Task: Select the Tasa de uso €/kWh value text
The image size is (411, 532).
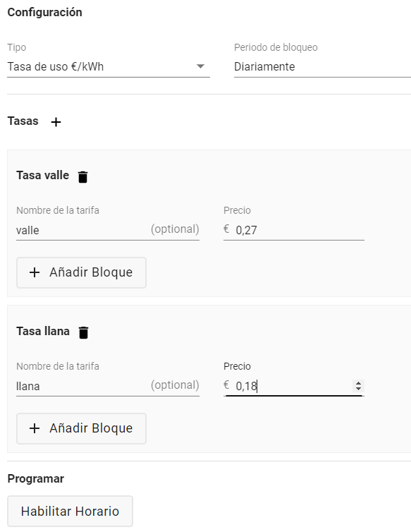Action: pos(56,66)
